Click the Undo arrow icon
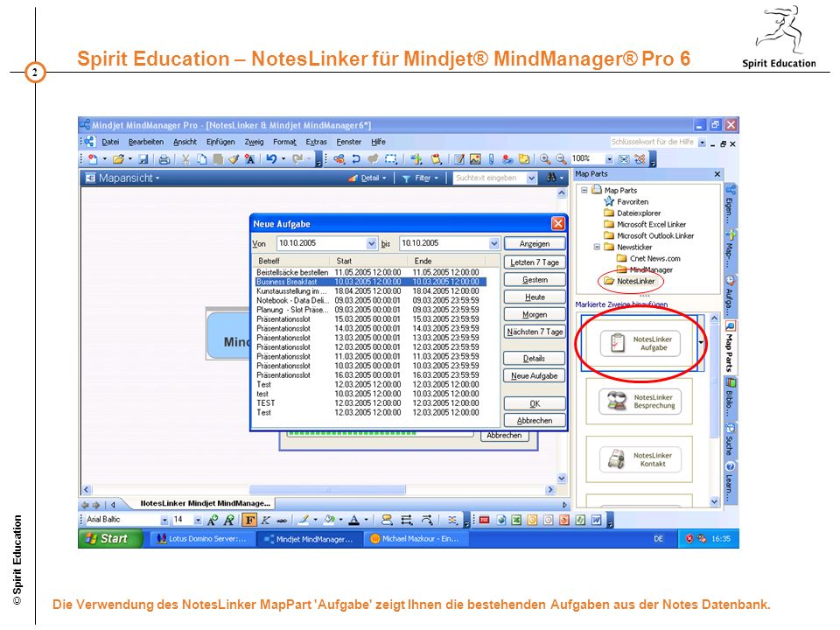This screenshot has width=840, height=630. (x=271, y=159)
